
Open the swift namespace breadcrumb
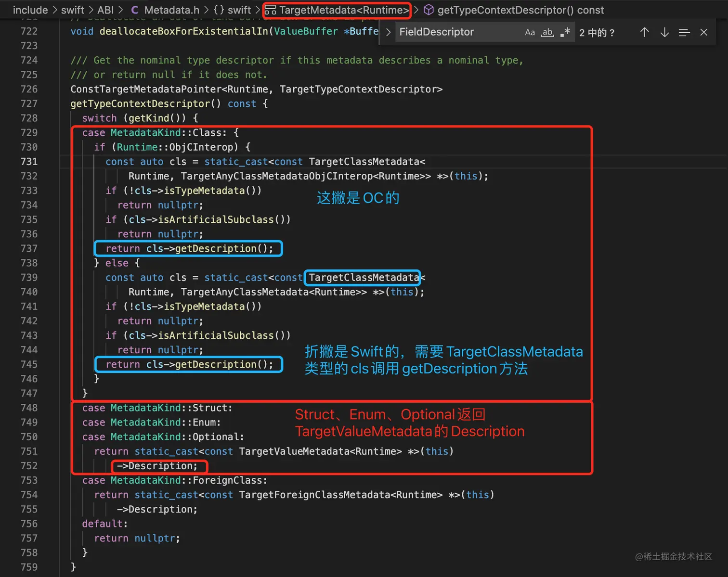(x=239, y=10)
